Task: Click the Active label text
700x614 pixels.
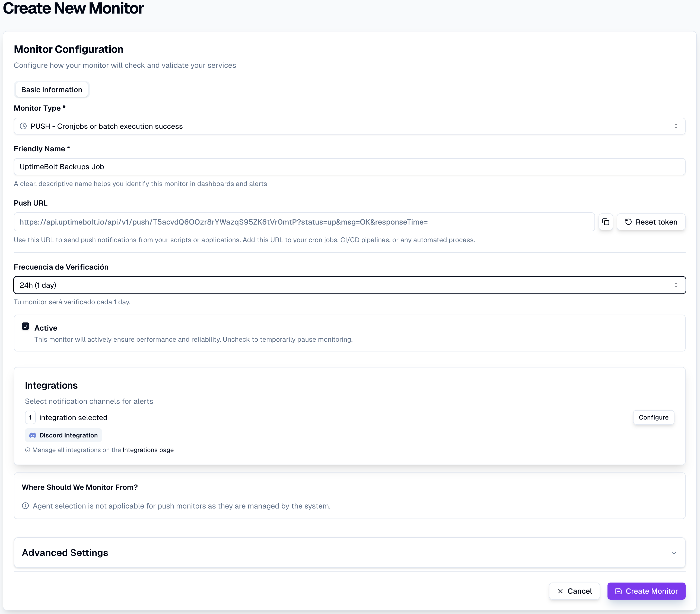Action: coord(46,328)
